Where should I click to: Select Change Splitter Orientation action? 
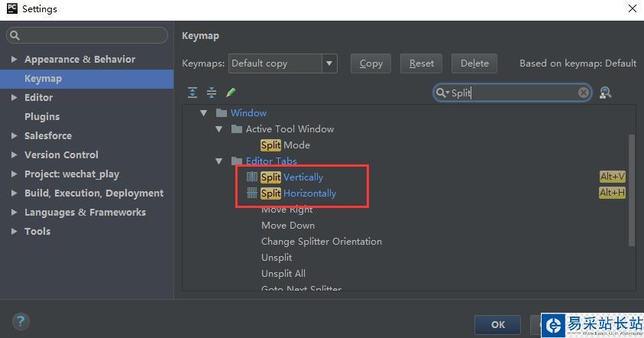pyautogui.click(x=322, y=242)
